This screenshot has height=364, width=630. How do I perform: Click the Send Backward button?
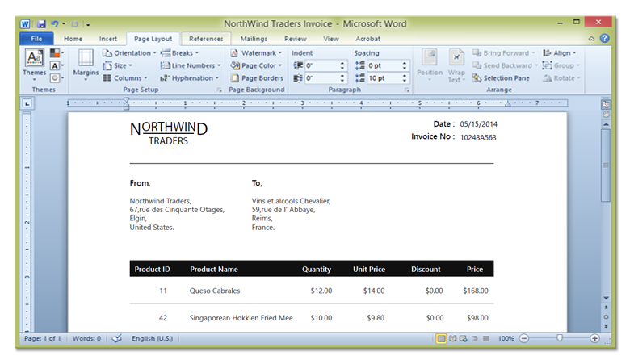pyautogui.click(x=505, y=65)
